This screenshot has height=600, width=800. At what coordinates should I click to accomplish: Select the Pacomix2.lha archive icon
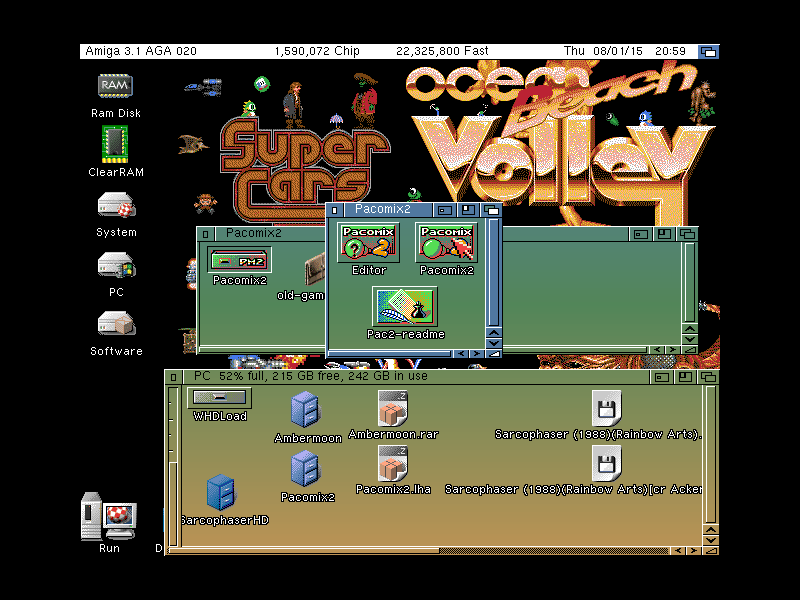click(392, 463)
